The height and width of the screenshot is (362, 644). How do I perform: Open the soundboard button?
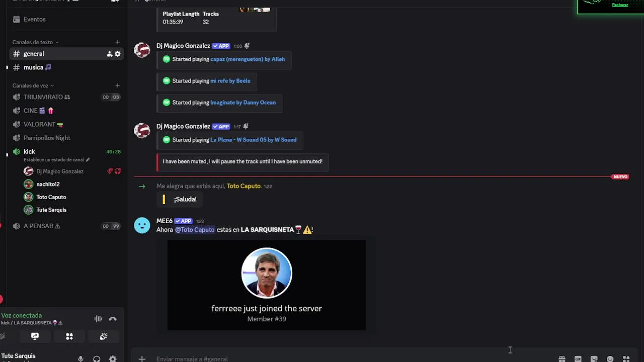[x=104, y=336]
